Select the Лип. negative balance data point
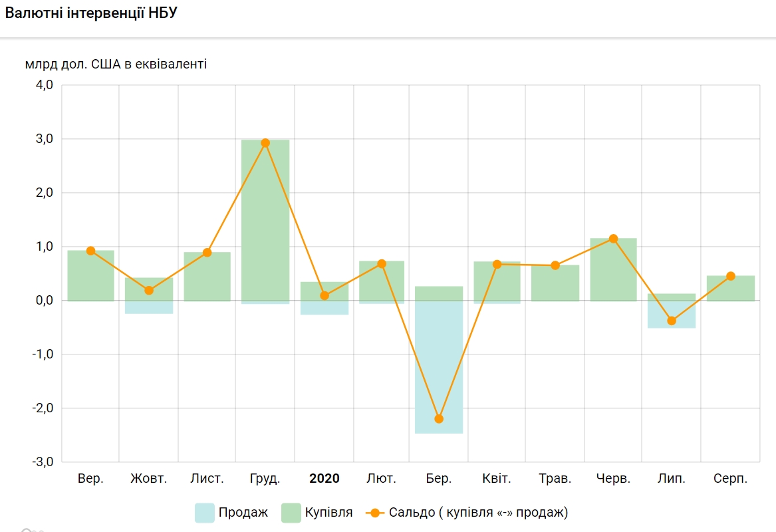Viewport: 776px width, 532px height. pyautogui.click(x=672, y=321)
